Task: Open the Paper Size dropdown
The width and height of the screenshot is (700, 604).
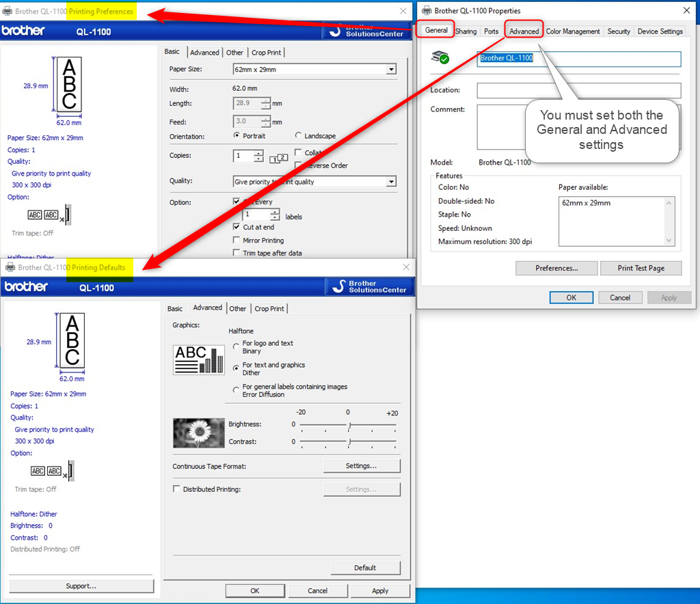Action: tap(391, 69)
